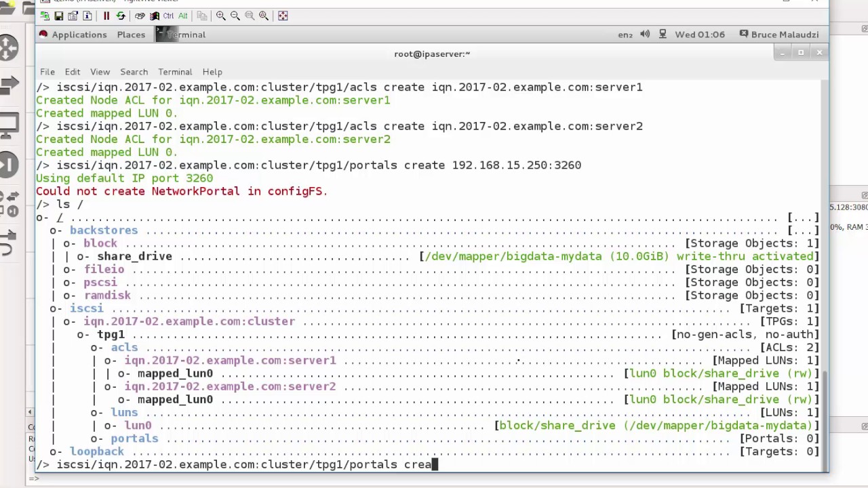Browse all devices icon in sidebar
Viewport: 868px width, 488px height.
point(8,203)
